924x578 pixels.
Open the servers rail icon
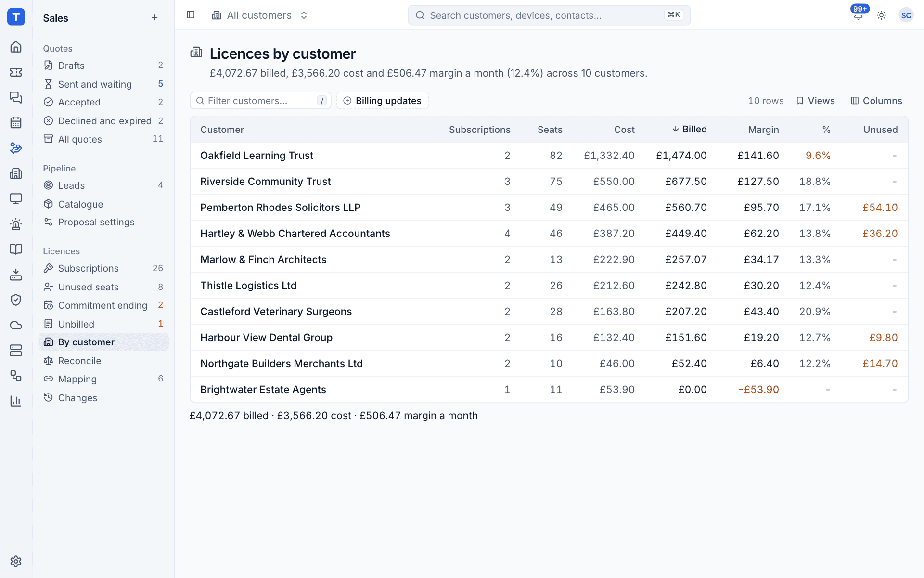coord(16,350)
